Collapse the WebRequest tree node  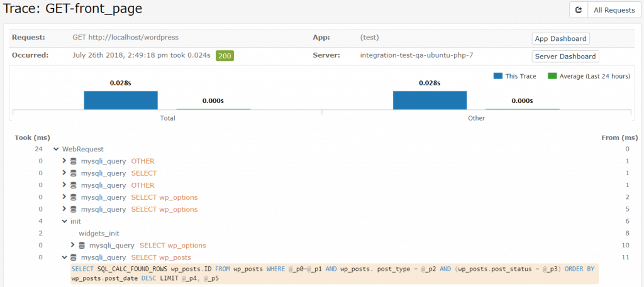[x=56, y=149]
